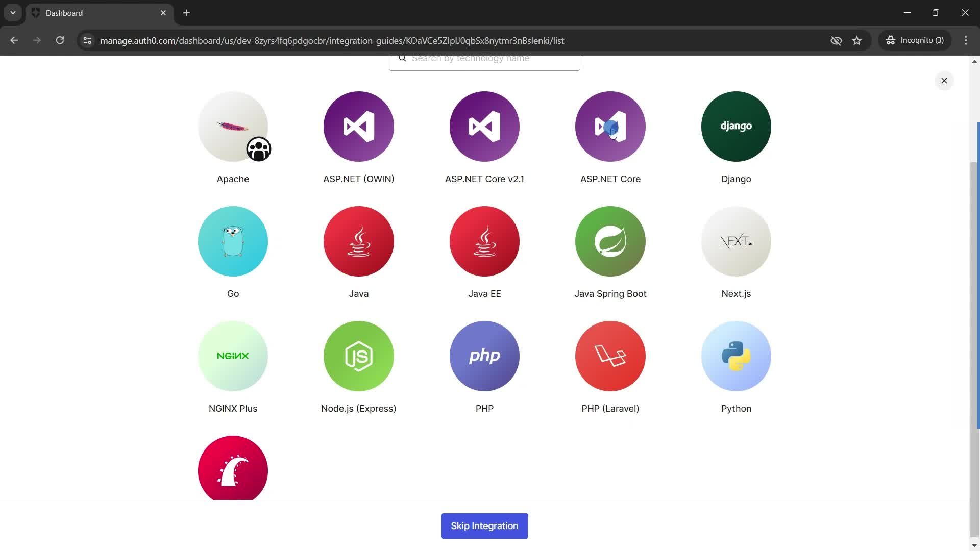This screenshot has height=551, width=980.
Task: Close the Dashboard tab
Action: (163, 13)
